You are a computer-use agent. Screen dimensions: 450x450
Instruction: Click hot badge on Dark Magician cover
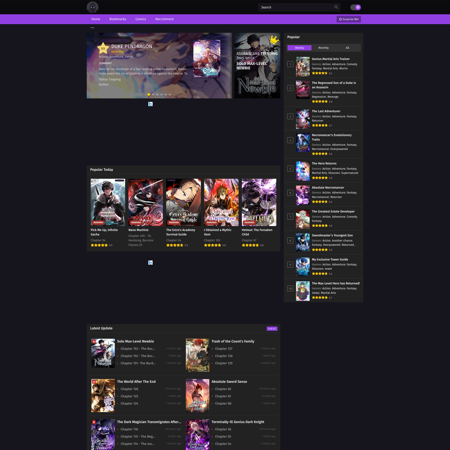tap(94, 422)
